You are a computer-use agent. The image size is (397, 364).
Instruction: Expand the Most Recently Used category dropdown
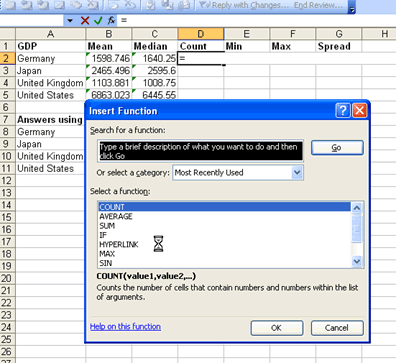[x=297, y=173]
